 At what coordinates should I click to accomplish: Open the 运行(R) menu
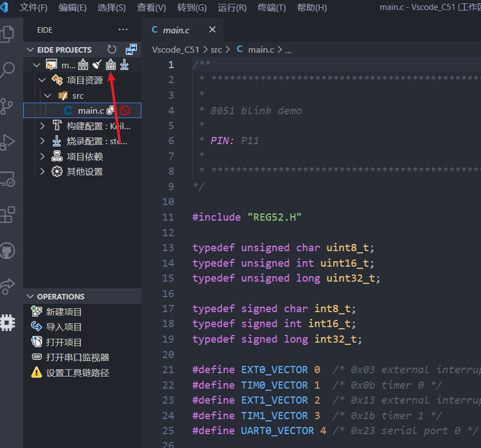[232, 7]
